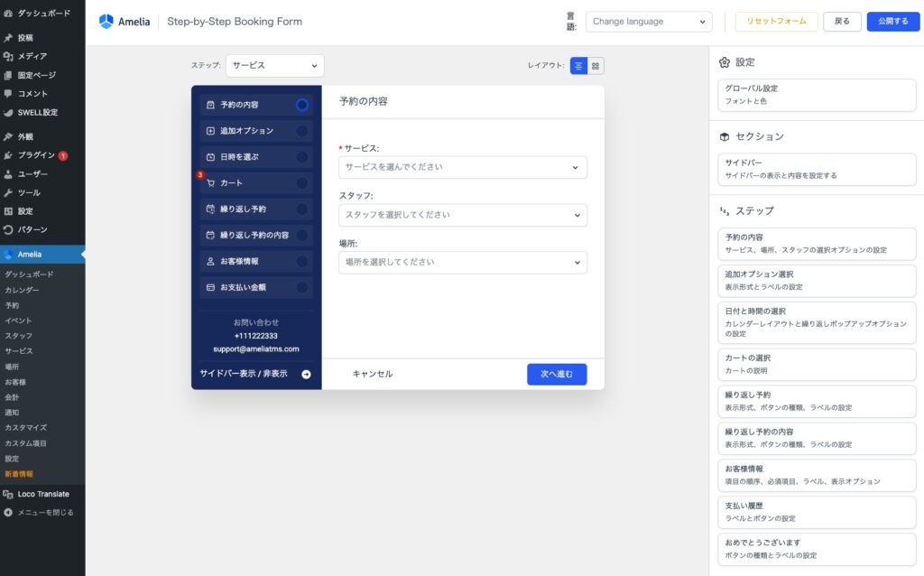The image size is (924, 576).
Task: Click the credit card icon beside お支払い金額
Action: tap(211, 288)
